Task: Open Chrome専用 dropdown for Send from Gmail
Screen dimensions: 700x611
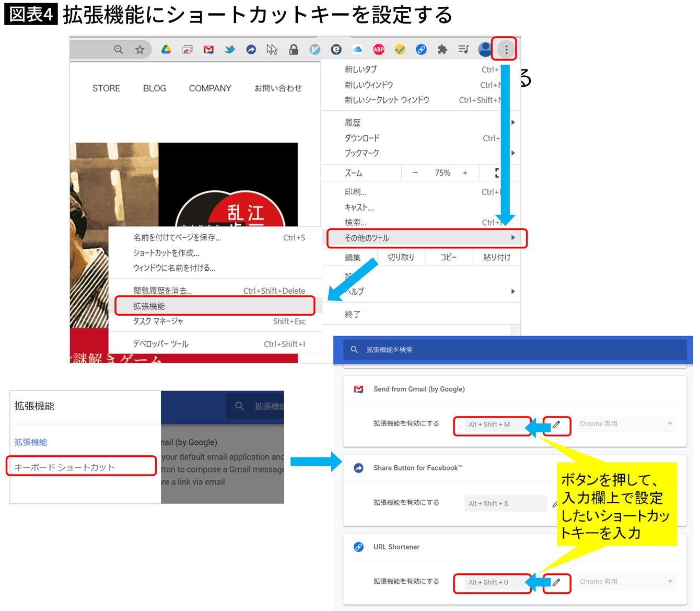Action: coord(625,424)
